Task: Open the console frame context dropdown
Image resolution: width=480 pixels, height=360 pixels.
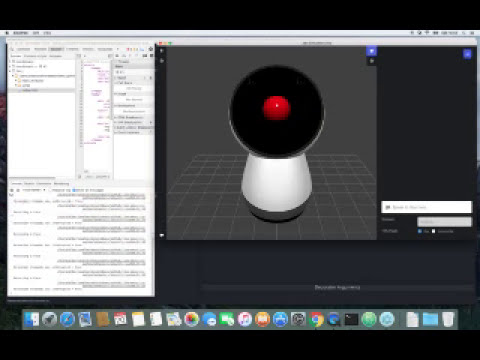Action: pos(34,190)
